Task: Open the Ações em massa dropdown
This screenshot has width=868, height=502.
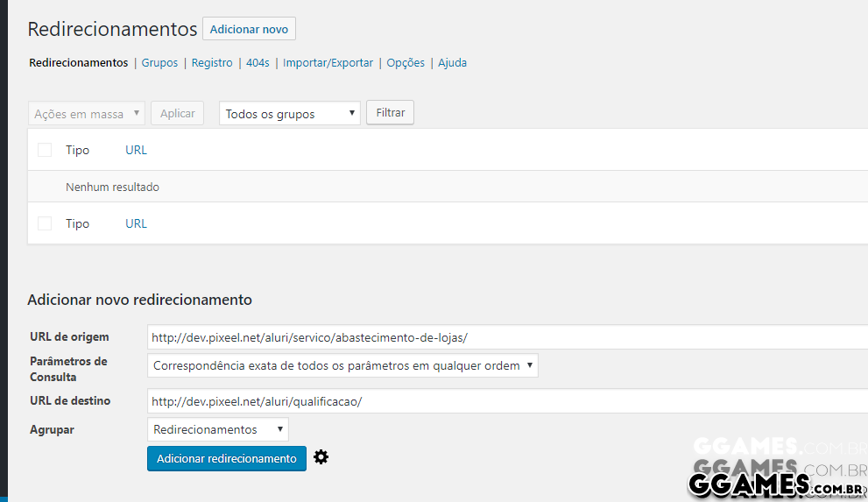Action: pos(87,114)
